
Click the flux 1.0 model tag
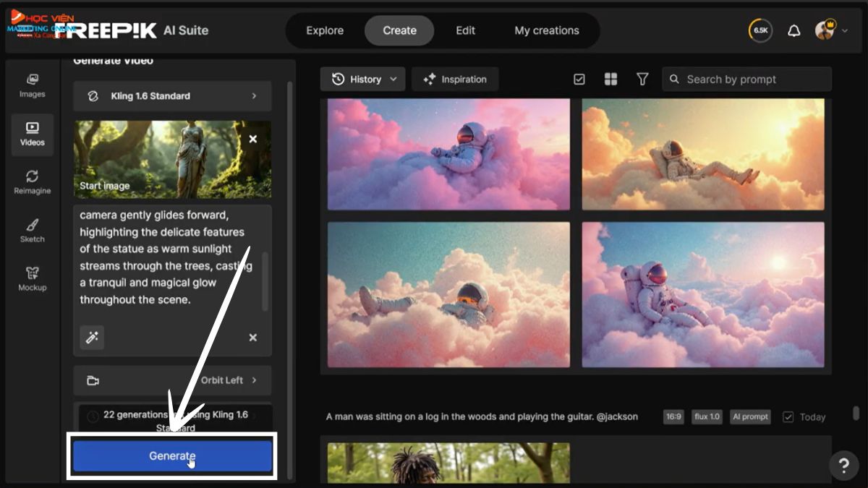coord(707,417)
